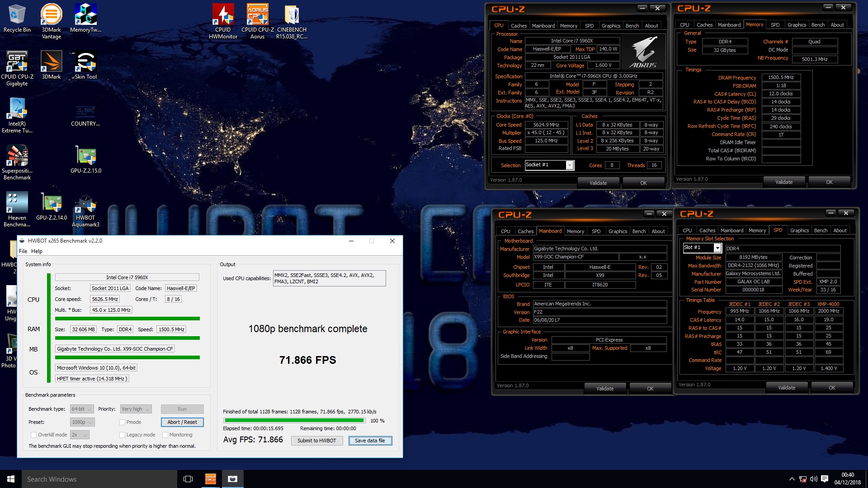The image size is (868, 488).
Task: Click the Core Speed 5624.9 MHz value
Action: pos(546,125)
